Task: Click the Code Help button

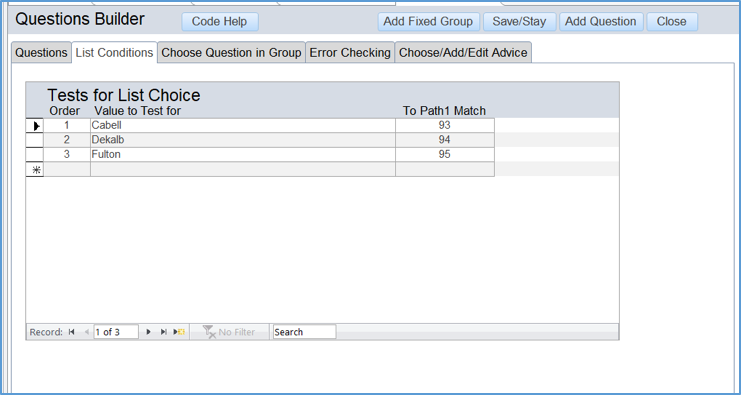Action: point(220,22)
